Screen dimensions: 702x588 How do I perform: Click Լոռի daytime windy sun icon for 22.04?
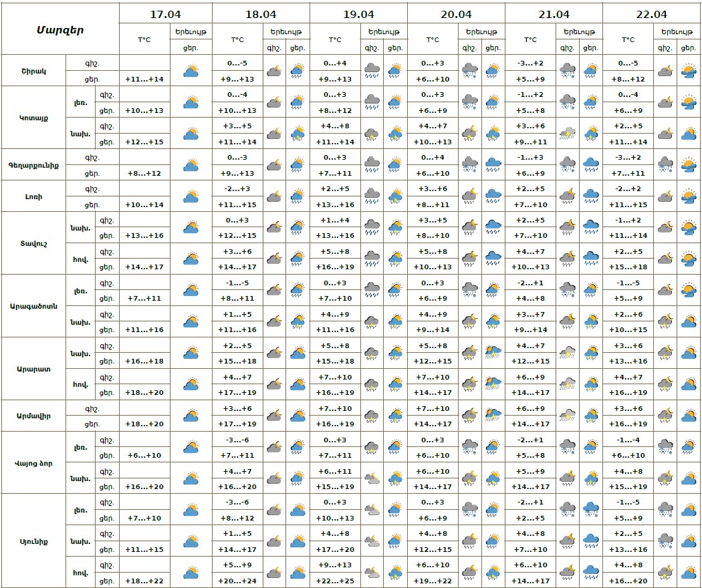[x=689, y=196]
